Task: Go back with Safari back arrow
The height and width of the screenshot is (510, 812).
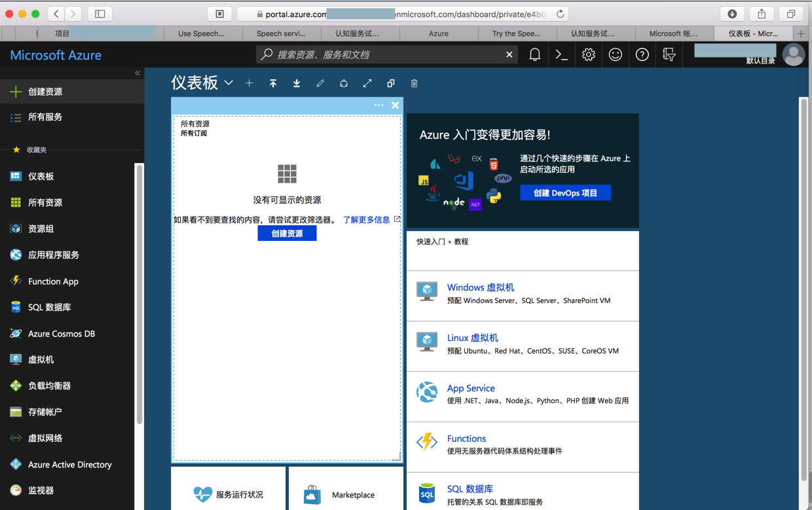Action: click(57, 14)
